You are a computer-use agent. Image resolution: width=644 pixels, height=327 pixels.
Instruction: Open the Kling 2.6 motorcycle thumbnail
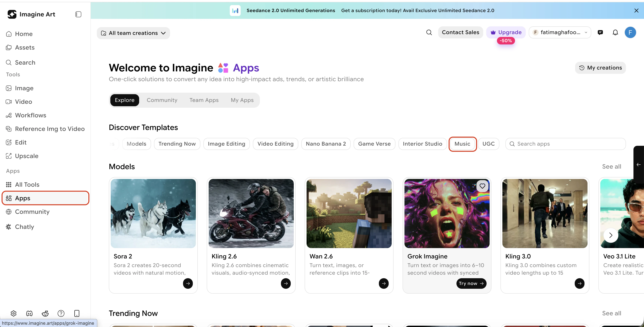[251, 213]
